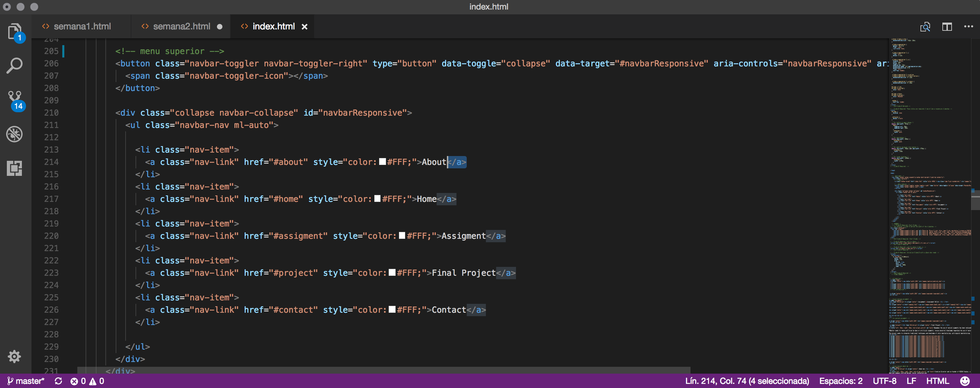Open the More Actions ellipsis menu

pyautogui.click(x=968, y=27)
